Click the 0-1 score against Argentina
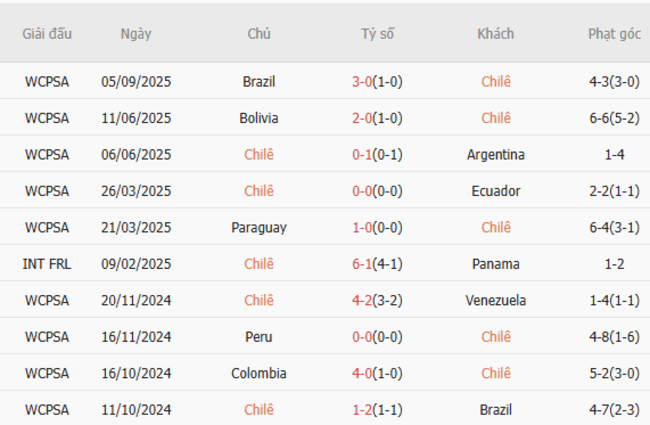Image resolution: width=650 pixels, height=425 pixels. point(362,155)
